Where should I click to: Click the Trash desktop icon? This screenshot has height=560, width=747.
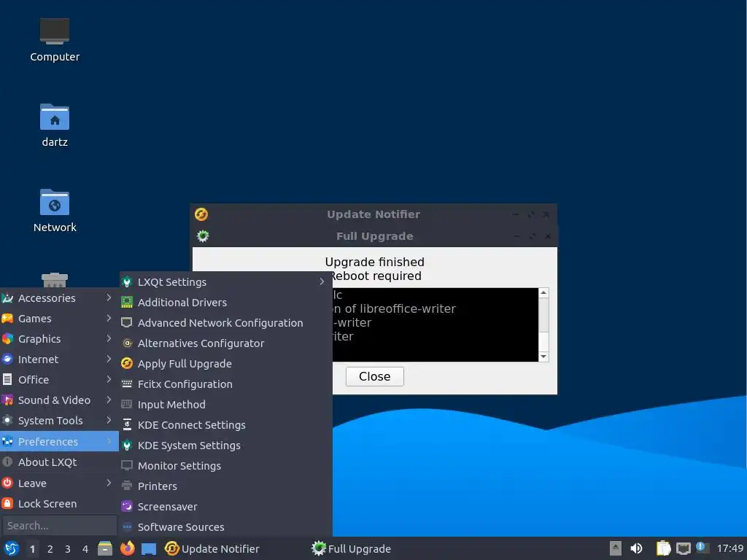[x=54, y=280]
